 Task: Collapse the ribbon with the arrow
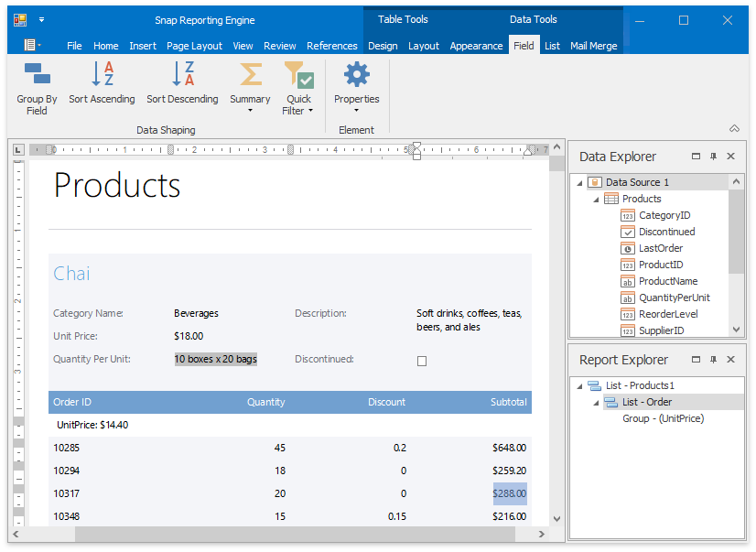coord(733,129)
